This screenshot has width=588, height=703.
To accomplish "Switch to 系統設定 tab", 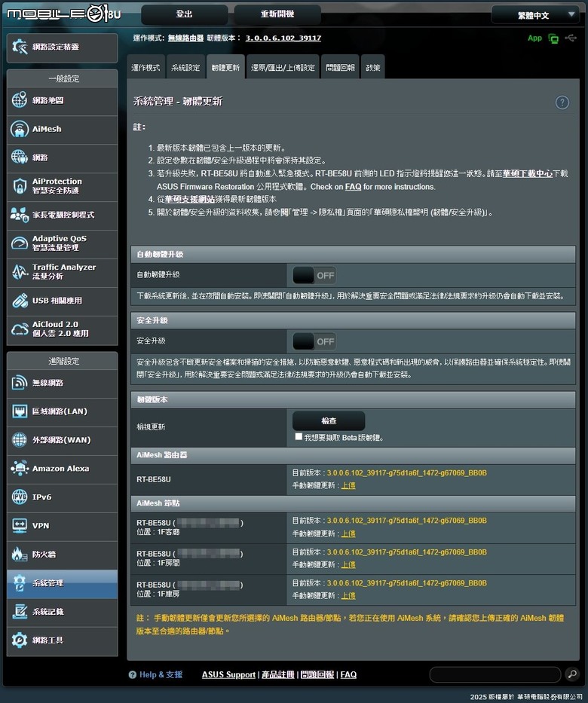I will point(185,67).
